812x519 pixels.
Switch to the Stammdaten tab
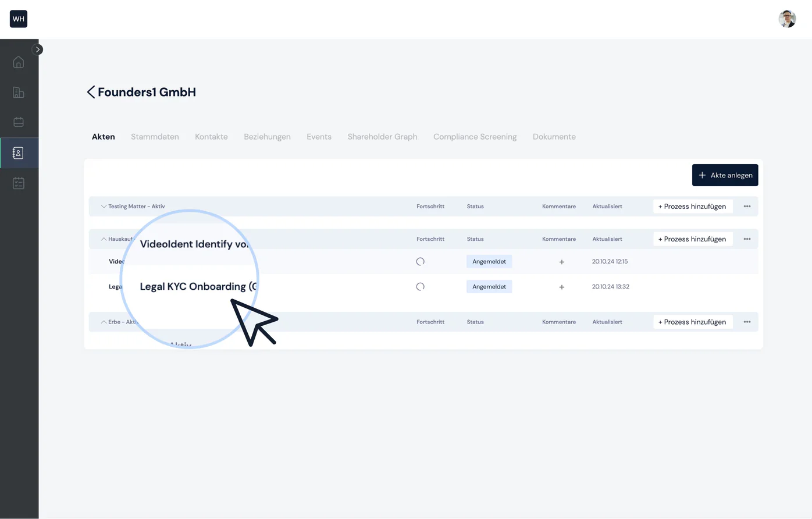click(x=155, y=137)
